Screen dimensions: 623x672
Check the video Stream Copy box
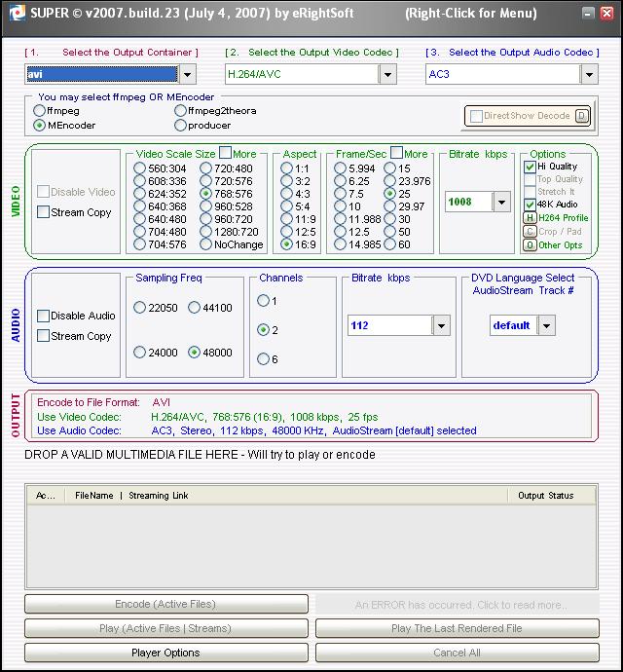(x=43, y=212)
